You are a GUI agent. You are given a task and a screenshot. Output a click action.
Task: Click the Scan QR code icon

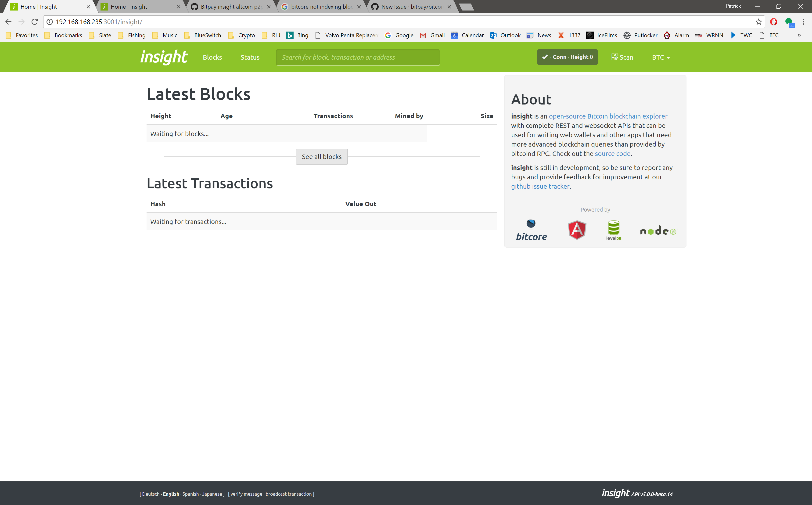tap(615, 57)
